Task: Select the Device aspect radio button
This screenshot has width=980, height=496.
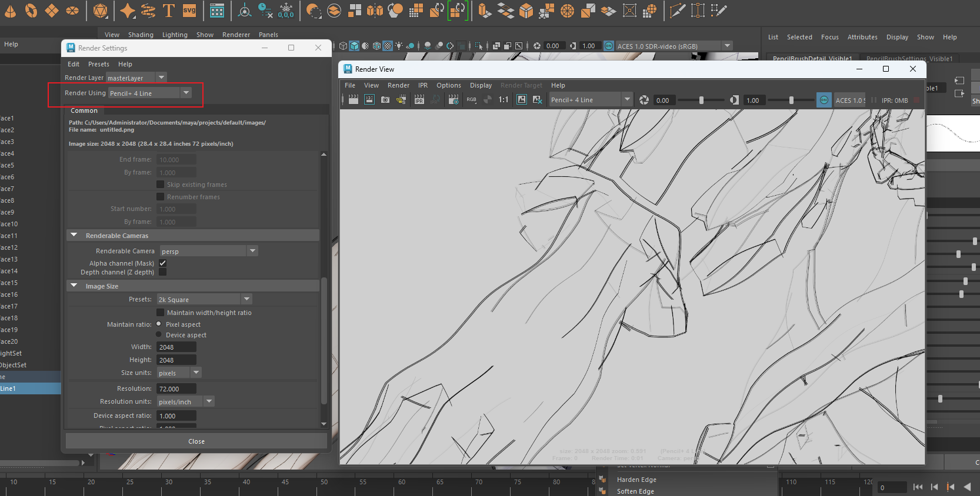Action: point(159,335)
